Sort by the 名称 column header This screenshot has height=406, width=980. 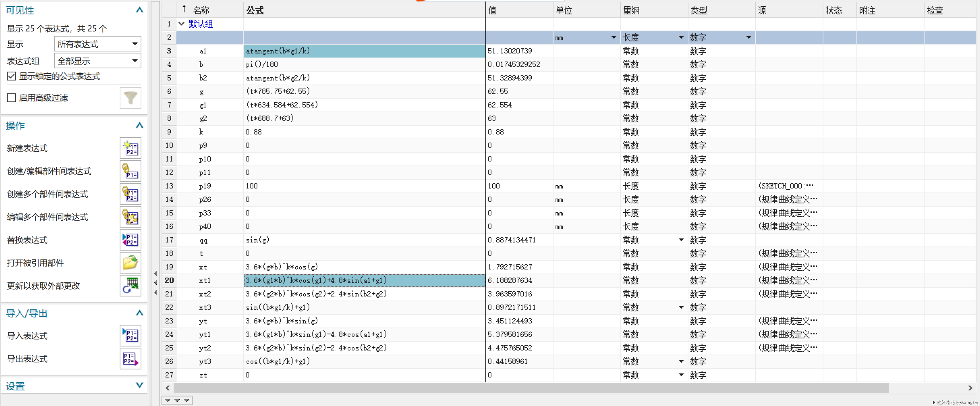[210, 10]
